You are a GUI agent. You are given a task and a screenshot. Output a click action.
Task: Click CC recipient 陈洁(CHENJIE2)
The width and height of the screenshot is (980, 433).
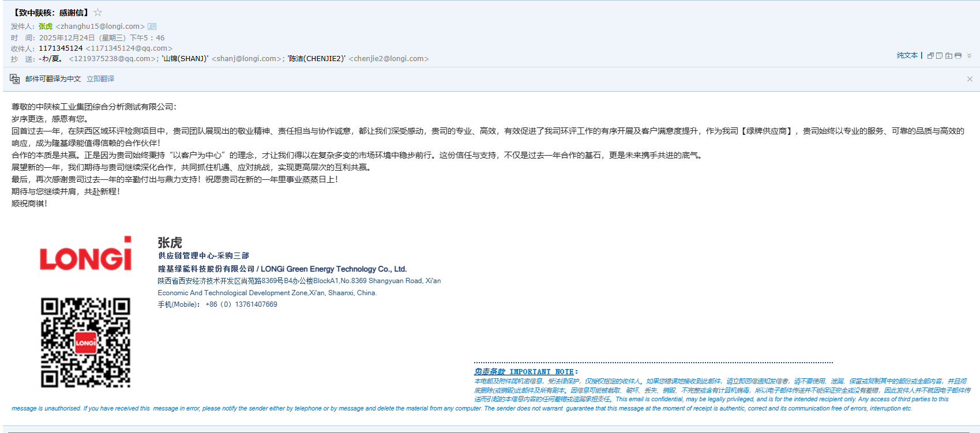click(x=317, y=59)
